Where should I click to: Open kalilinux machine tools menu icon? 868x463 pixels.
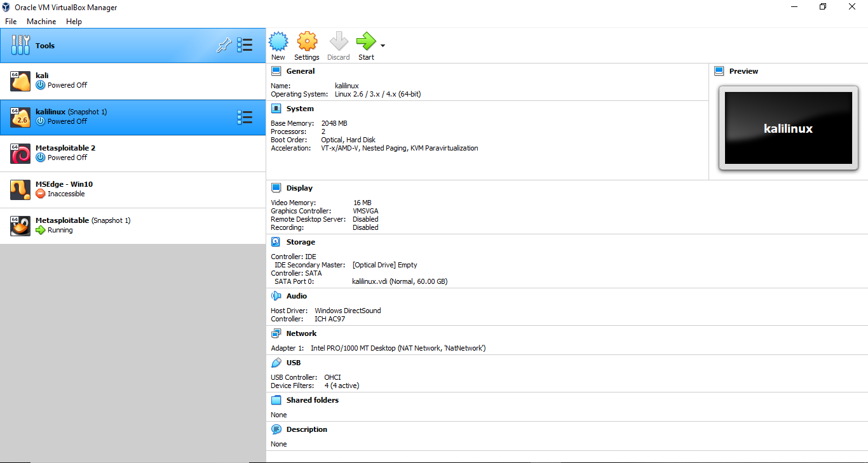(245, 117)
